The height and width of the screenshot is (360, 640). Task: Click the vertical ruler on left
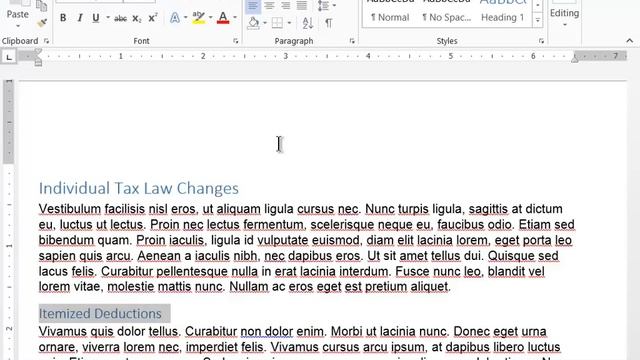click(9, 220)
